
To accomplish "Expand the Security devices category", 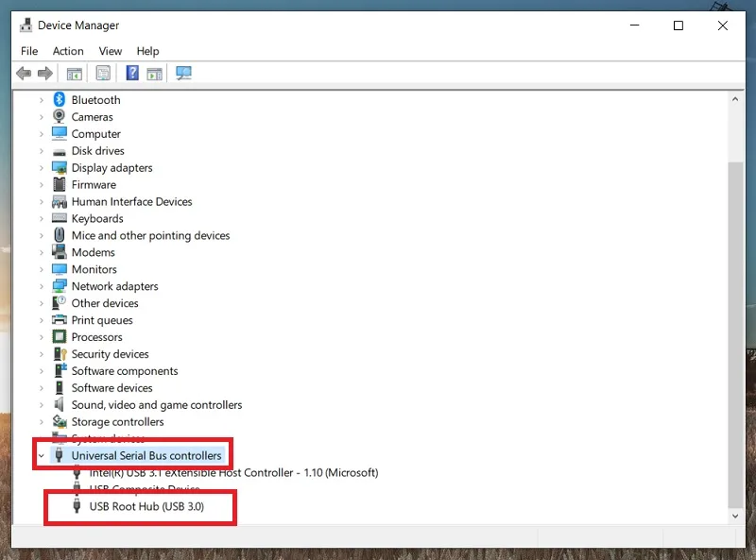I will coord(42,354).
